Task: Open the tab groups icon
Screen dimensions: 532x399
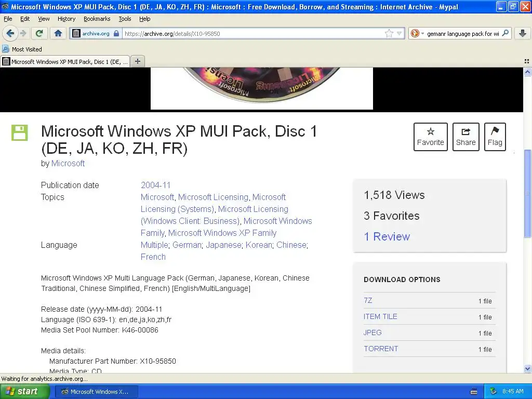Action: coord(527,61)
